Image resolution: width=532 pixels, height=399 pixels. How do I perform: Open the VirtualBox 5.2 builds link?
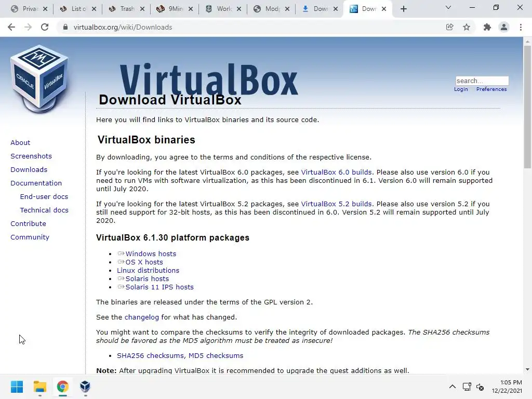click(336, 204)
